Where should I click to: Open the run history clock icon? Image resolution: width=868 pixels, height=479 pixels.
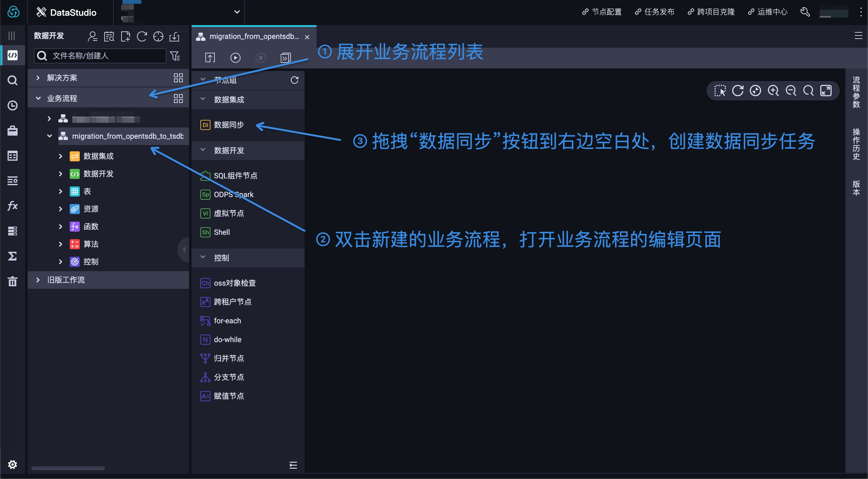pyautogui.click(x=13, y=105)
